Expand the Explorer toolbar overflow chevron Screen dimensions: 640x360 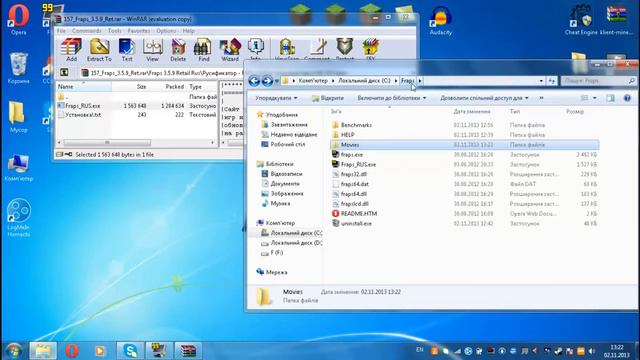tap(542, 98)
